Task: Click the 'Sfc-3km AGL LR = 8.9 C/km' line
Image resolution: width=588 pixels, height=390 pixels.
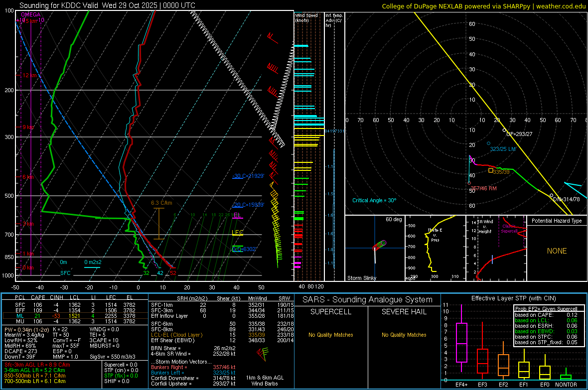Action: click(37, 365)
